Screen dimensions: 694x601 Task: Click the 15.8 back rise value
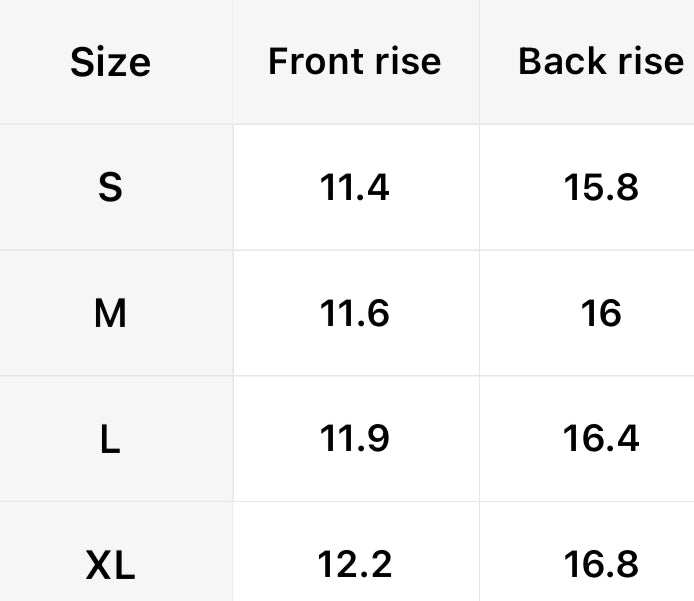click(601, 188)
